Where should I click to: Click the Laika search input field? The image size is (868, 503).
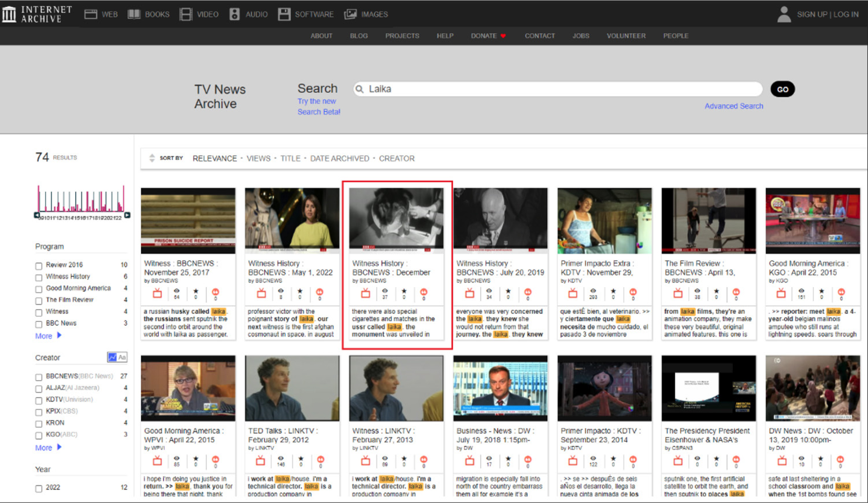pyautogui.click(x=558, y=89)
